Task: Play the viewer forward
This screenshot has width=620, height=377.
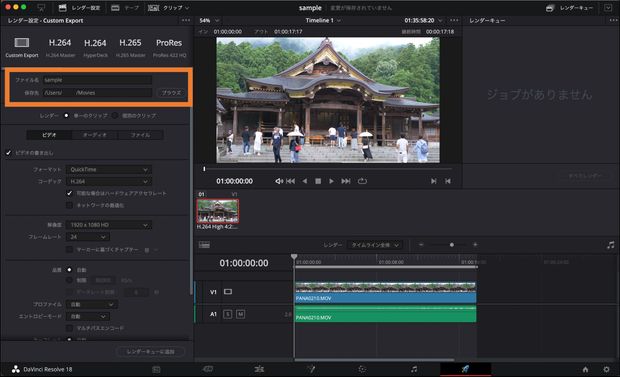Action: point(331,181)
